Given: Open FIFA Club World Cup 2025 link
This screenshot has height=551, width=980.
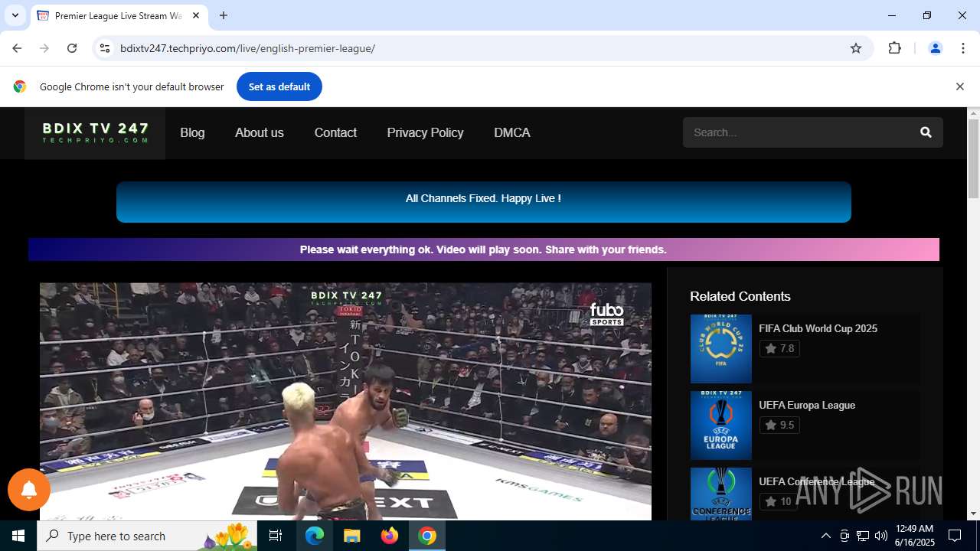Looking at the screenshot, I should [818, 328].
